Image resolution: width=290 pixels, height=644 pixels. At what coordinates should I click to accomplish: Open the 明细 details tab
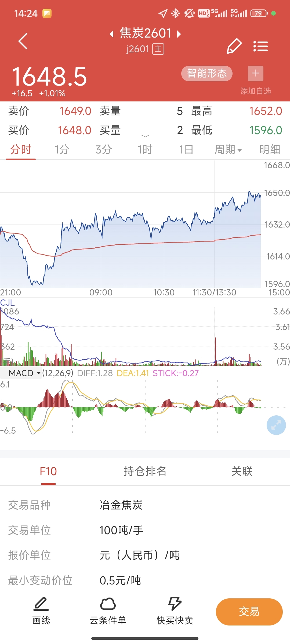click(x=270, y=150)
